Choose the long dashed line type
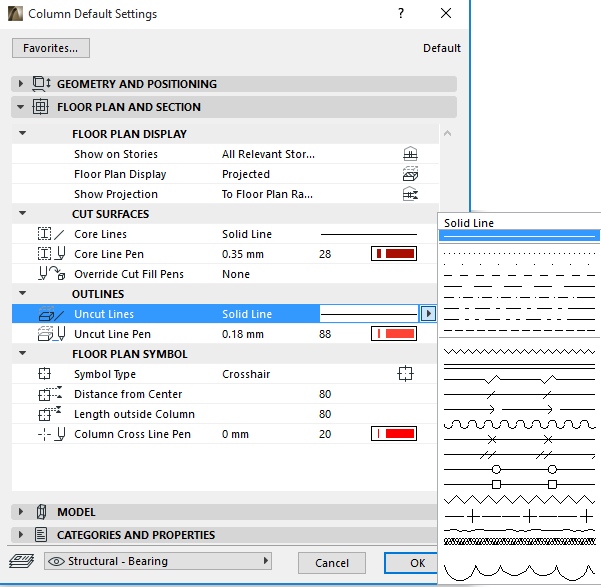This screenshot has width=601, height=587. (x=519, y=286)
